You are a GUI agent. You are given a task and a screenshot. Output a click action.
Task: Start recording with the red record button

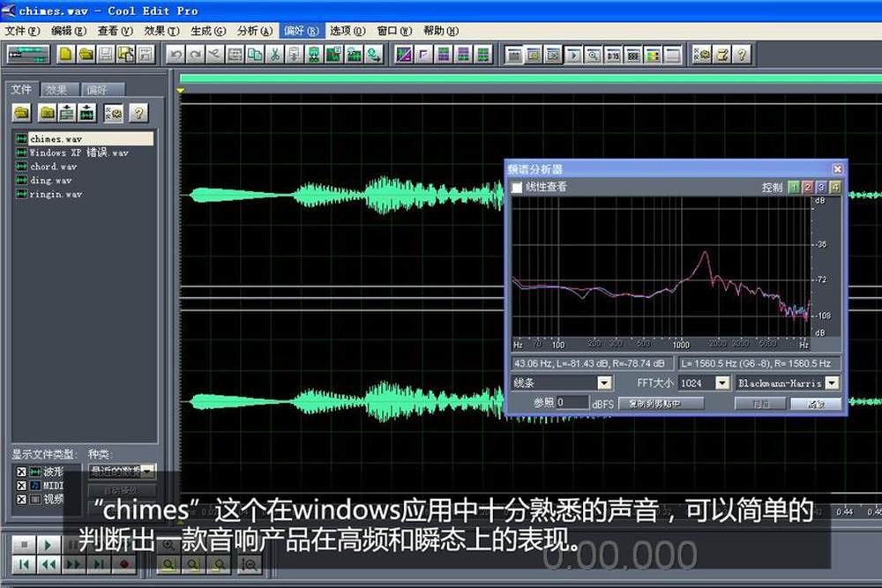(x=123, y=564)
